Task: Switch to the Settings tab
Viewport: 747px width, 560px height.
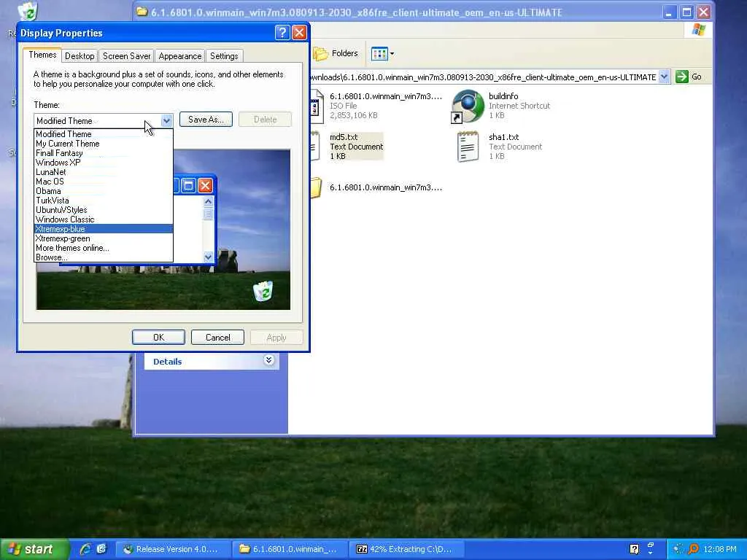Action: click(x=224, y=55)
